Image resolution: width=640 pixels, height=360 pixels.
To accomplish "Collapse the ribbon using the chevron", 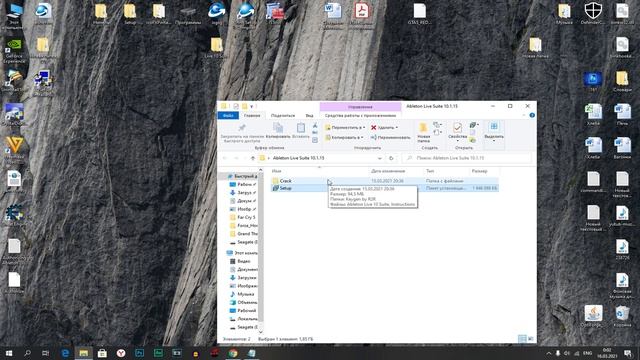I will coord(524,116).
